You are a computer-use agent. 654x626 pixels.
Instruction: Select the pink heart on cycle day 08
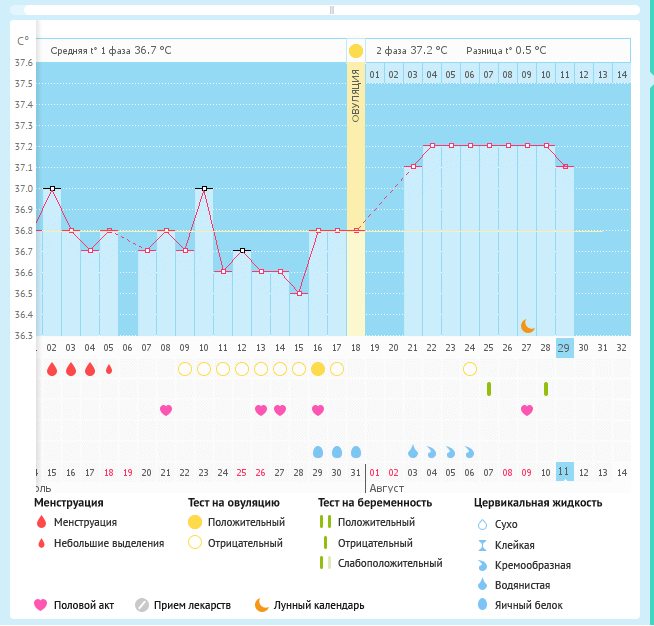pos(166,410)
